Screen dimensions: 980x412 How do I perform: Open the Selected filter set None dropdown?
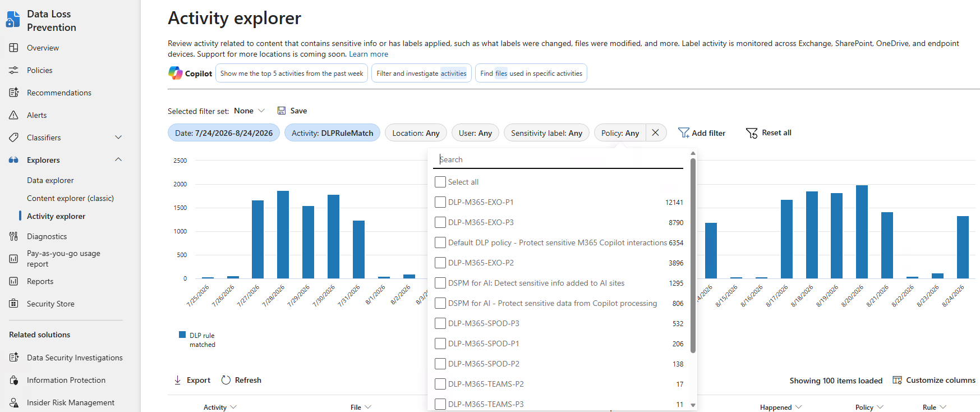[x=249, y=111]
